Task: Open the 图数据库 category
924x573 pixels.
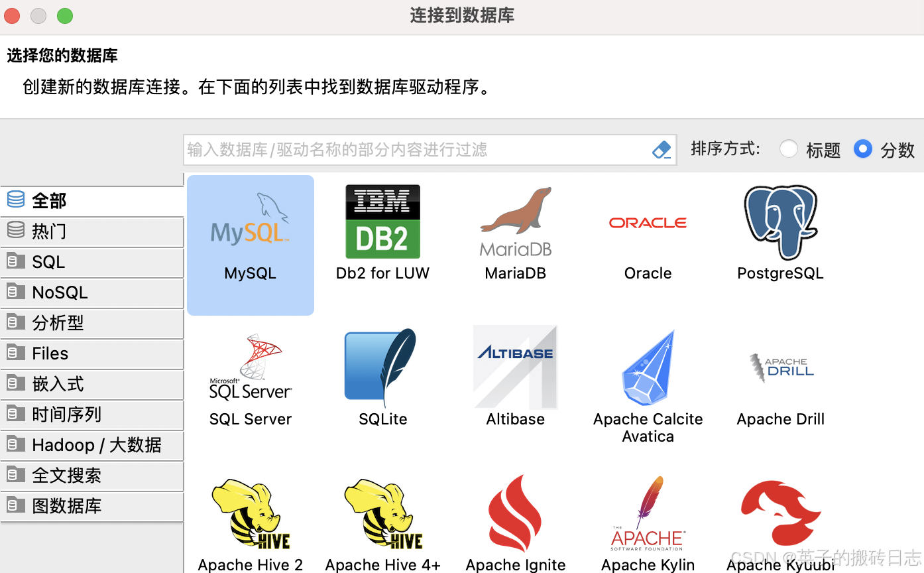Action: (x=92, y=506)
